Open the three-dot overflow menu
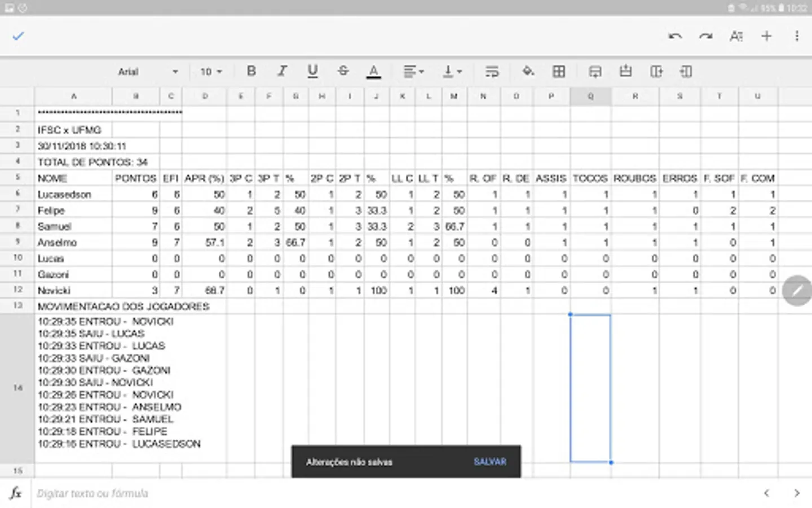The width and height of the screenshot is (812, 508). pyautogui.click(x=797, y=36)
